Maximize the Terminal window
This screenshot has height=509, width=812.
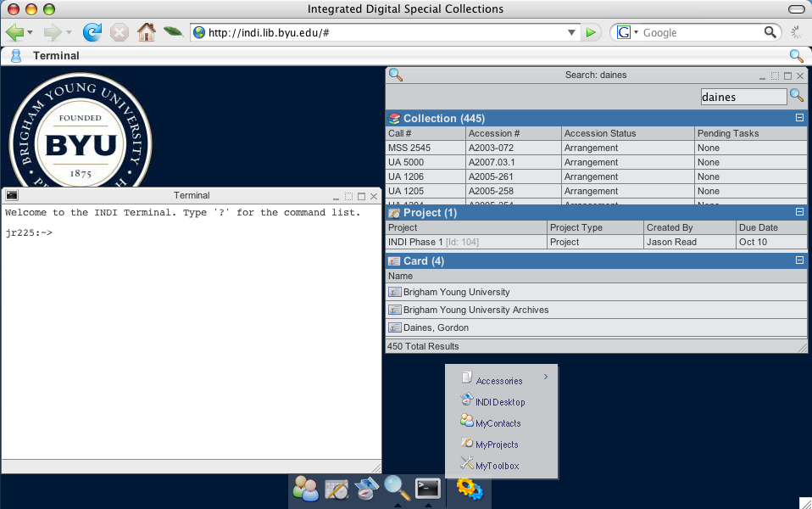tap(361, 197)
